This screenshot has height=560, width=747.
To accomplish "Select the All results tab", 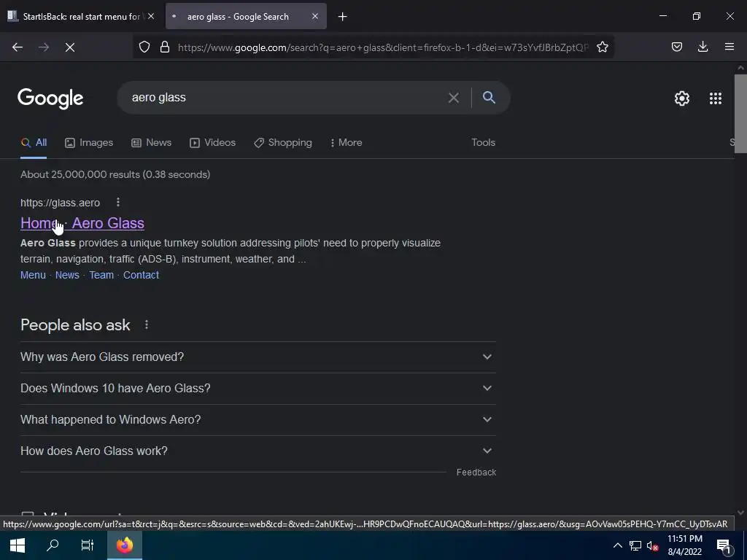I will [x=34, y=142].
